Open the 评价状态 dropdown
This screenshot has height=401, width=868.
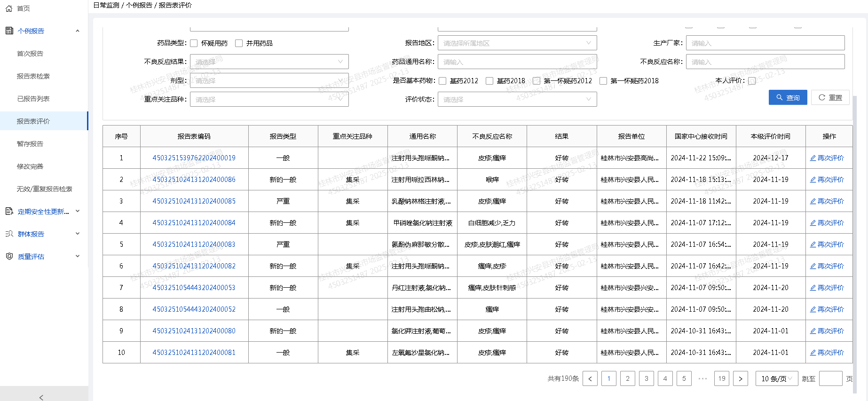[x=517, y=100]
